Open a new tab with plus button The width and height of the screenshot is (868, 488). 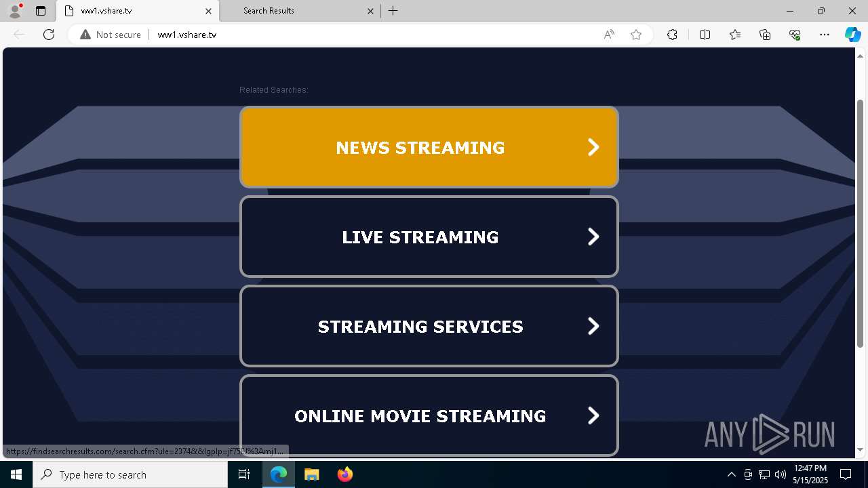393,11
